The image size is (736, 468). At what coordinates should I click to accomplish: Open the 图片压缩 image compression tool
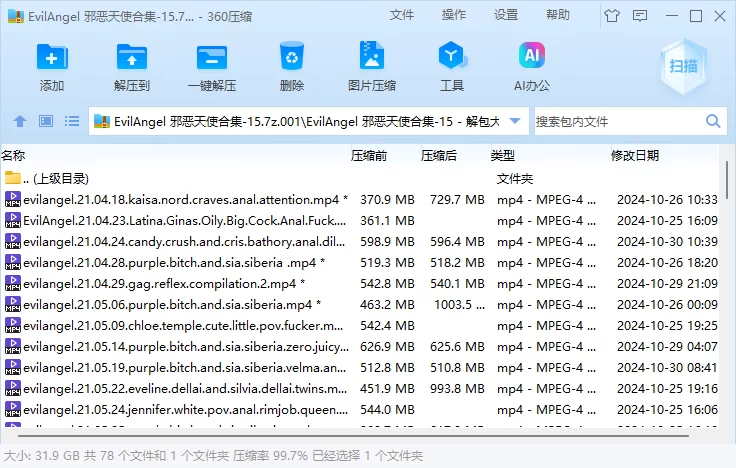point(372,55)
